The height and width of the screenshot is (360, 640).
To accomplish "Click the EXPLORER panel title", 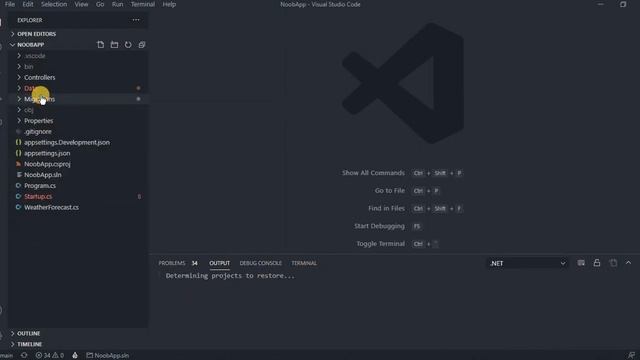I will 30,20.
